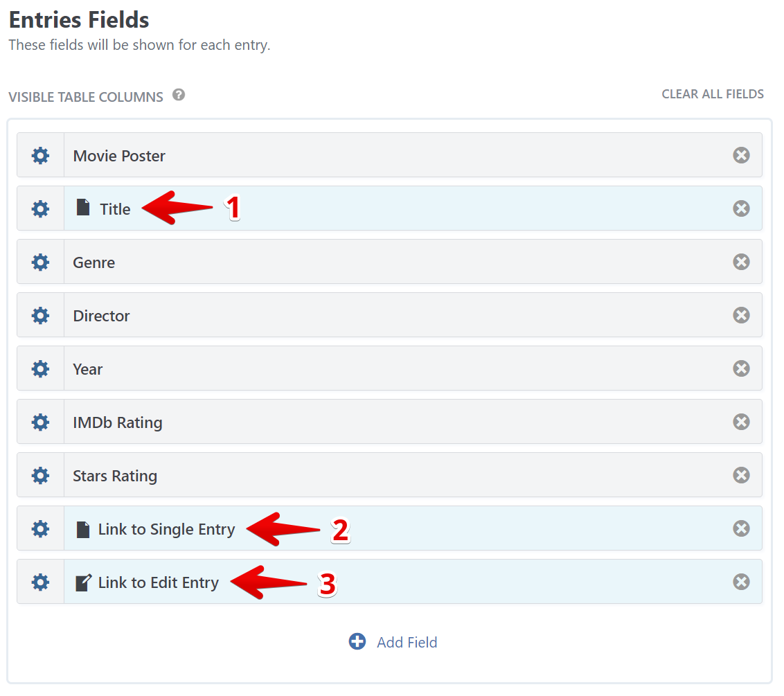
Task: Open settings gear for Title field
Action: pyautogui.click(x=41, y=208)
